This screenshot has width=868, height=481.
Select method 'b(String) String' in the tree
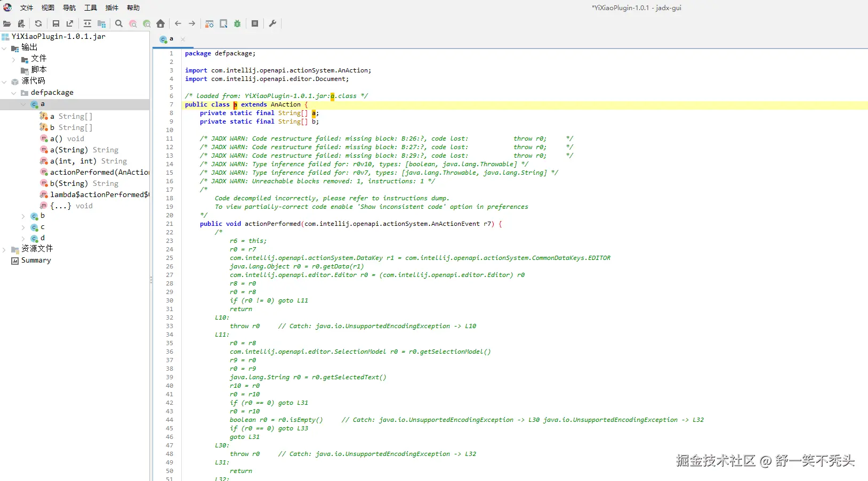pos(84,183)
